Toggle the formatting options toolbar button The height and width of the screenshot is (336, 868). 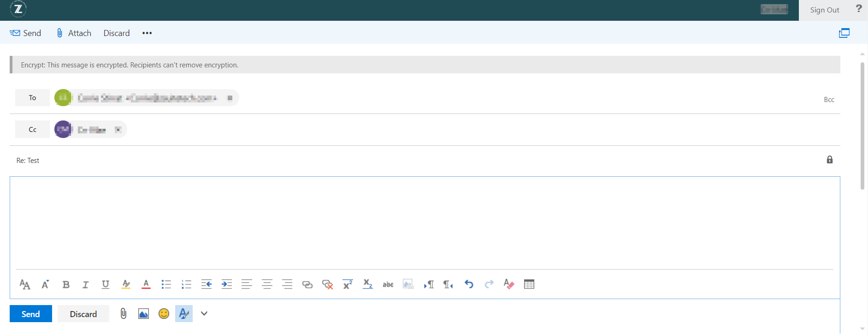[x=184, y=314]
